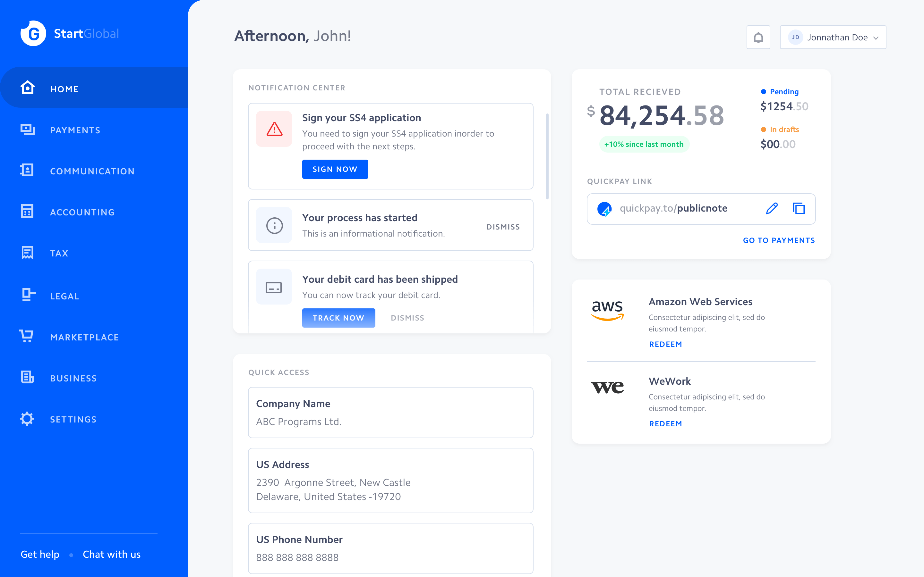Click SIGN NOW on SS4 application

(x=335, y=169)
